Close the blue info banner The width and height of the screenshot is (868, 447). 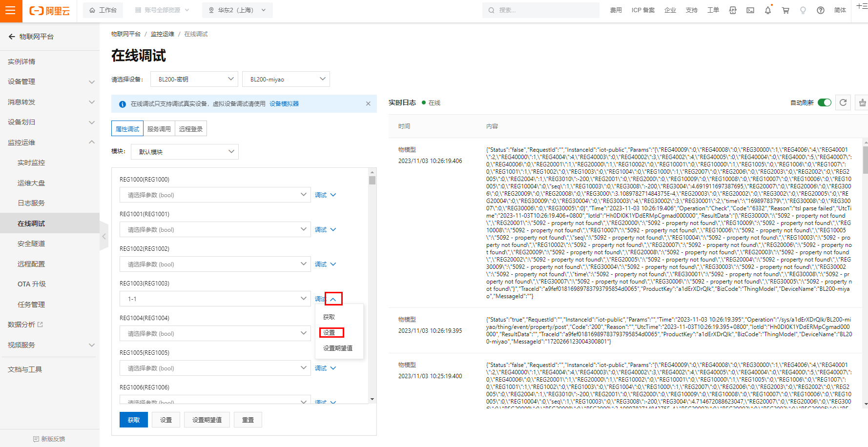point(368,103)
